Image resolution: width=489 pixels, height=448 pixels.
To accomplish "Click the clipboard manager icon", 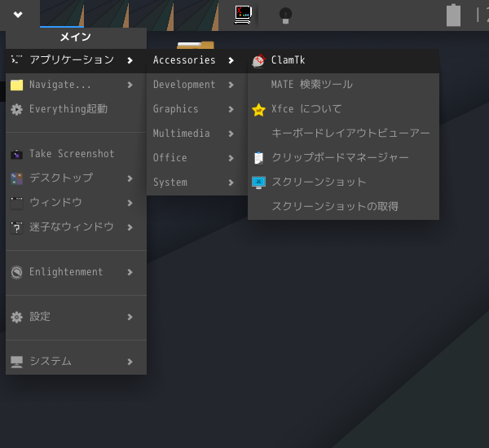I will coord(258,158).
